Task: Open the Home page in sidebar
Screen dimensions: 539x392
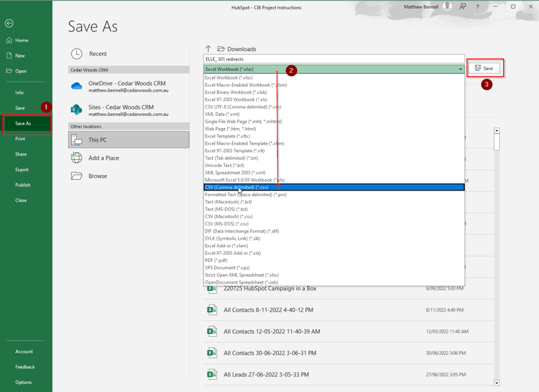Action: click(x=22, y=40)
